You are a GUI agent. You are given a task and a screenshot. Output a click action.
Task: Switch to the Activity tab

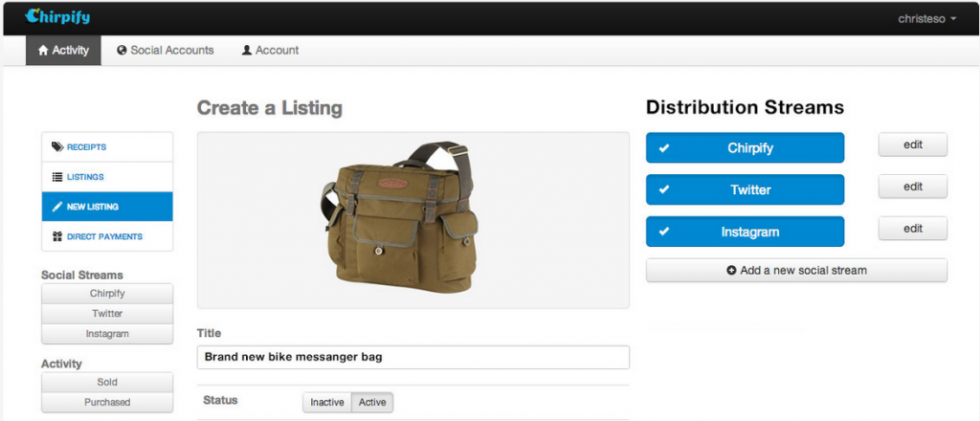(63, 51)
